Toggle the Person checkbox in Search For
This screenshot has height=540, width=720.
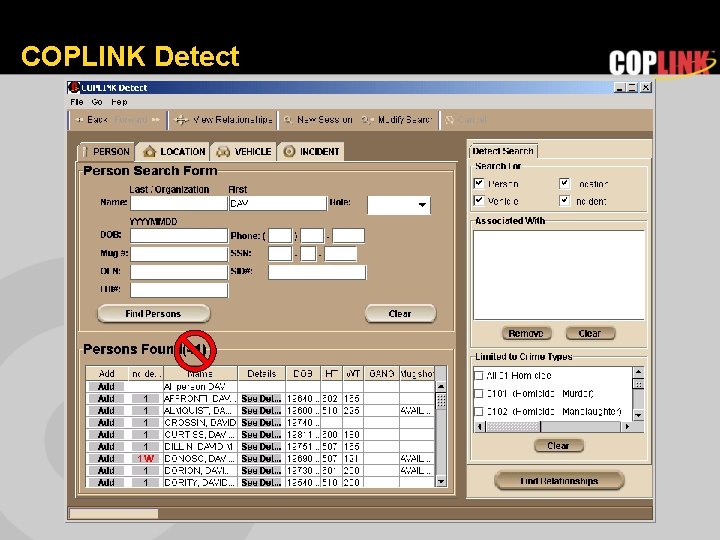click(479, 184)
